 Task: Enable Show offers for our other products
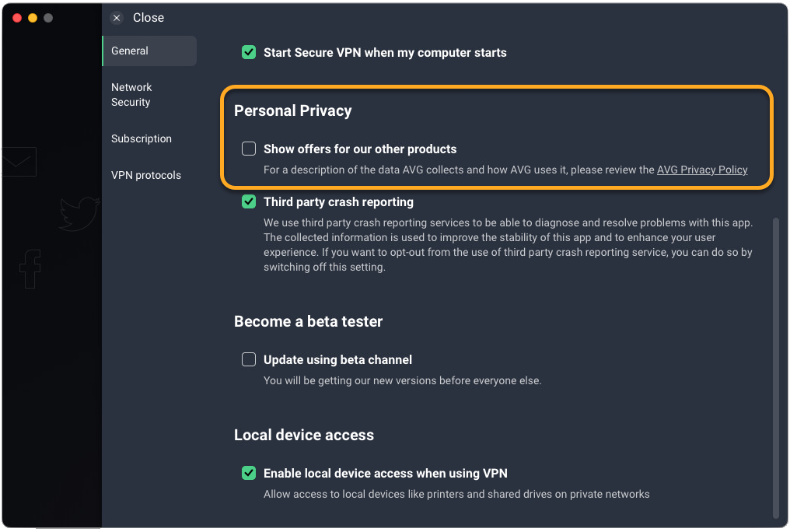(249, 149)
